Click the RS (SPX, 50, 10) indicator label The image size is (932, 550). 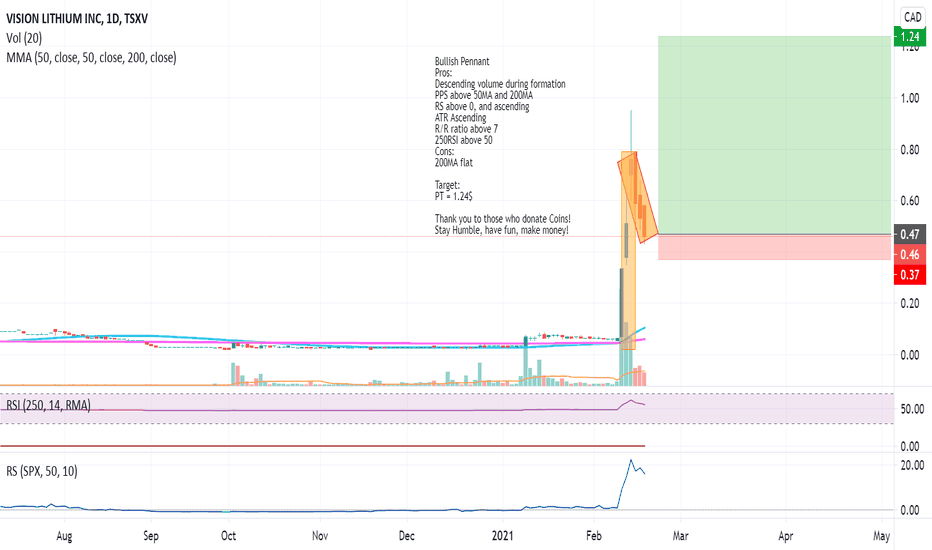tap(42, 471)
